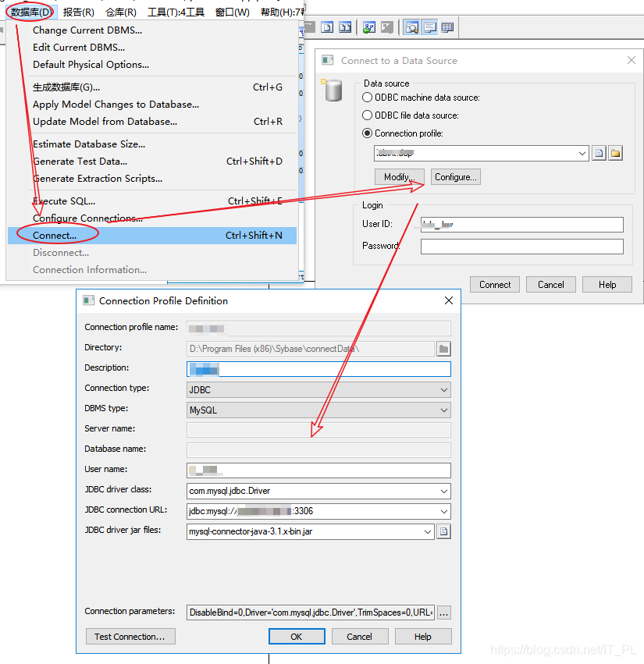Choose Update Model from Database...

coord(151,122)
